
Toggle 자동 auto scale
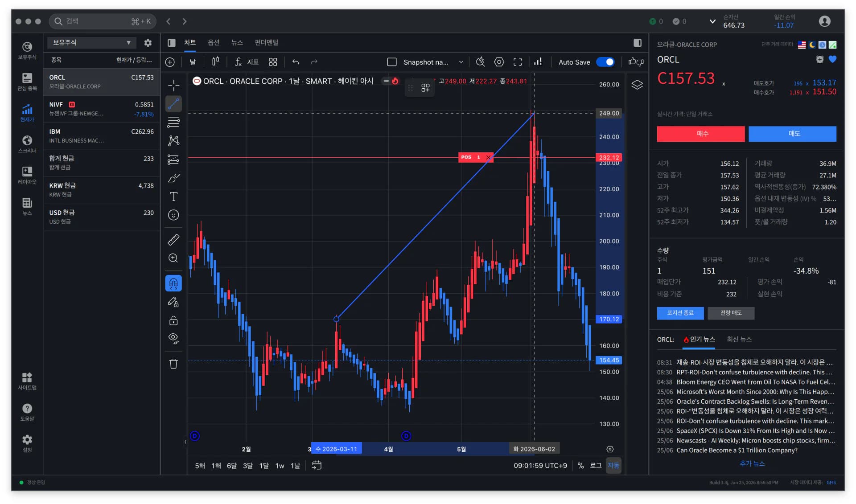613,465
